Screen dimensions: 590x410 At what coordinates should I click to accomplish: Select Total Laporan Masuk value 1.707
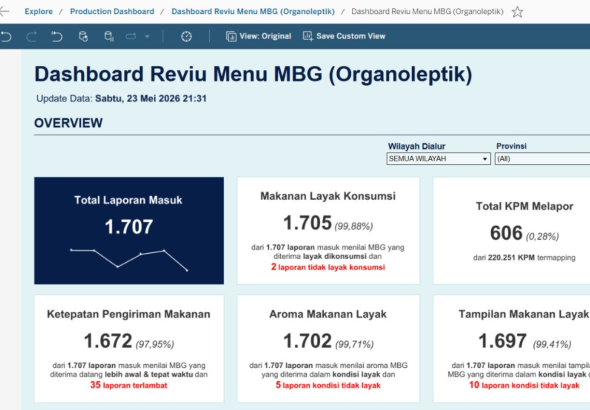[129, 227]
